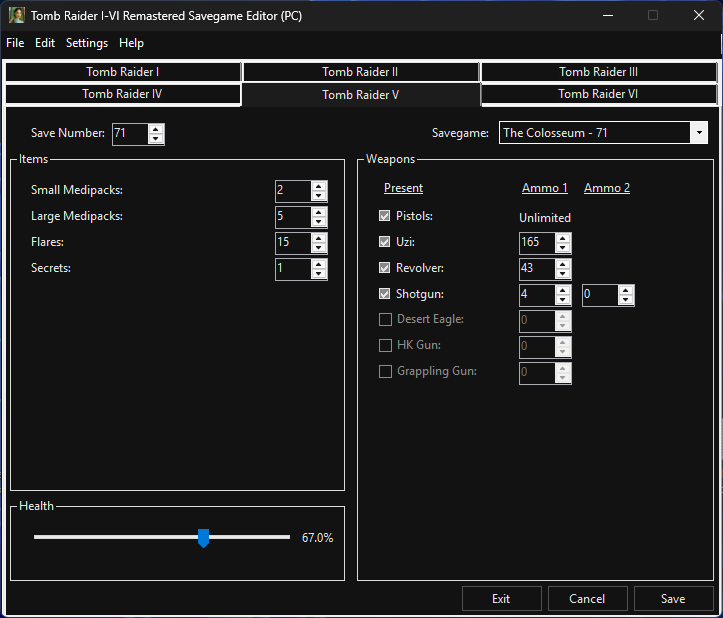Click the 67.0% health value
Viewport: 723px width, 618px height.
(x=317, y=538)
